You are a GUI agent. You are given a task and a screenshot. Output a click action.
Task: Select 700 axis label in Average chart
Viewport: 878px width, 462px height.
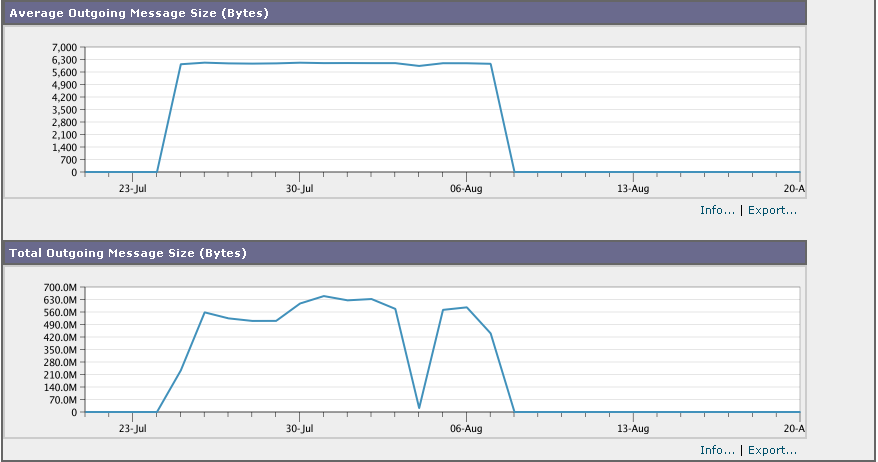68,160
